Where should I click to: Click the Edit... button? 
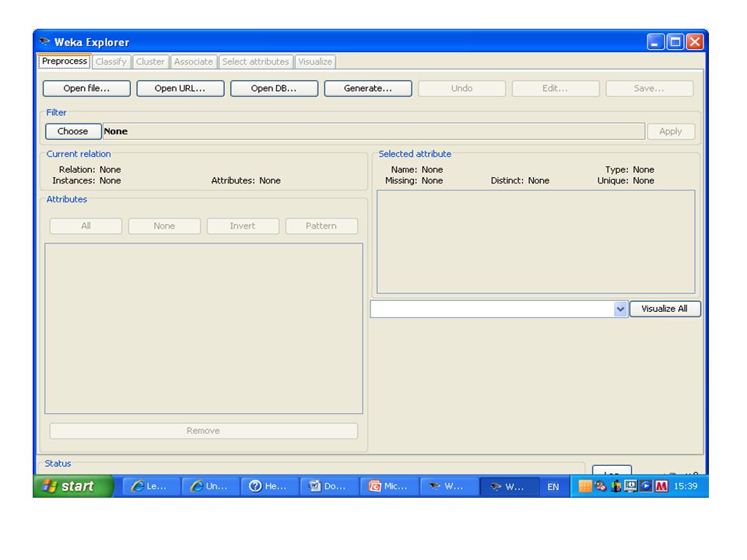(556, 89)
